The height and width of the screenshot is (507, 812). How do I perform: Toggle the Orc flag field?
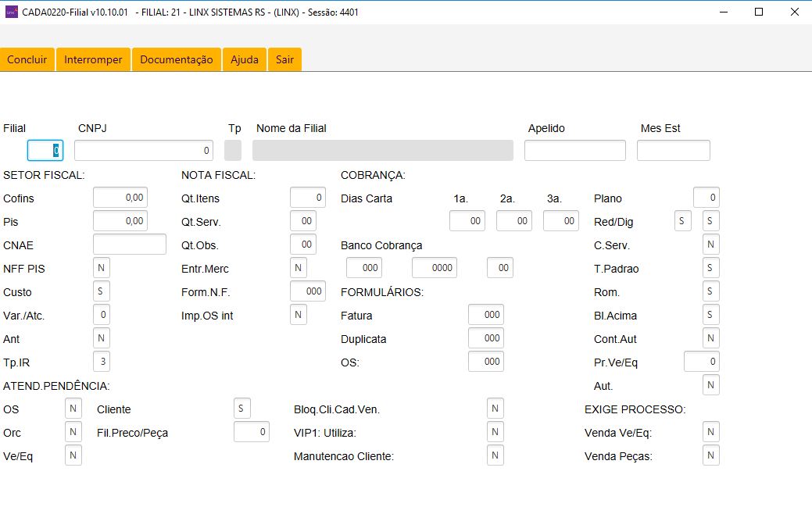73,431
